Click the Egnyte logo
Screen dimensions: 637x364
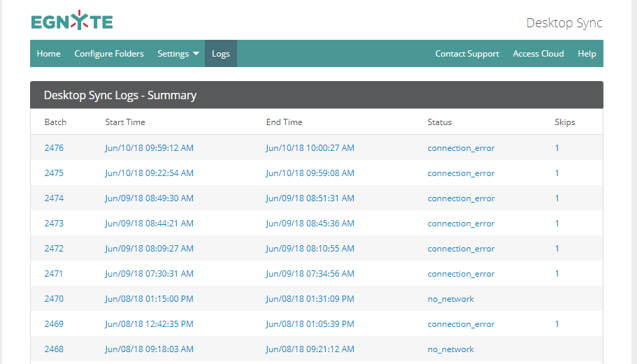tap(72, 20)
